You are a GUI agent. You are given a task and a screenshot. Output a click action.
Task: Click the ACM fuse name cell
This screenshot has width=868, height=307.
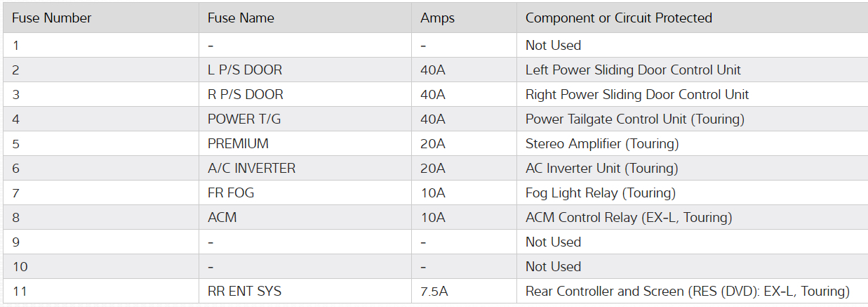pyautogui.click(x=222, y=218)
